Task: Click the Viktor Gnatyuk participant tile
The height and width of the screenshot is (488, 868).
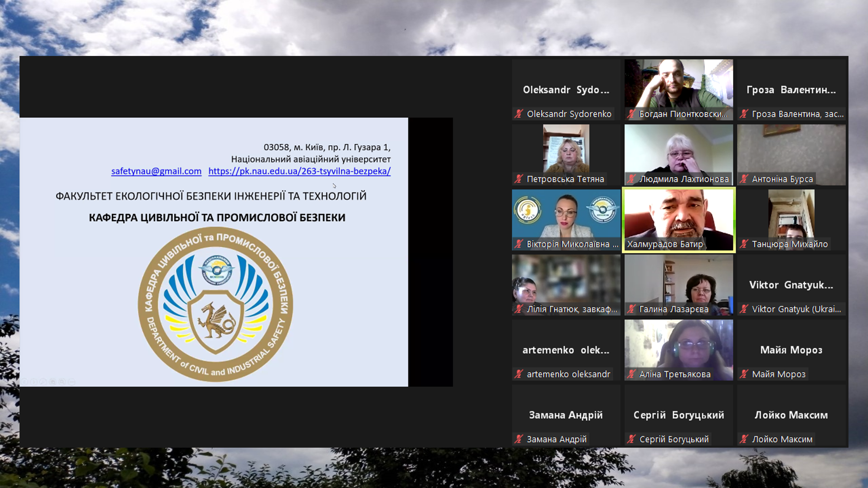Action: pos(791,285)
